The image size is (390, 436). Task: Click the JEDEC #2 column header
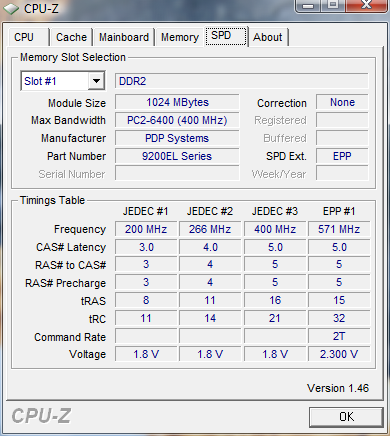[x=210, y=211]
